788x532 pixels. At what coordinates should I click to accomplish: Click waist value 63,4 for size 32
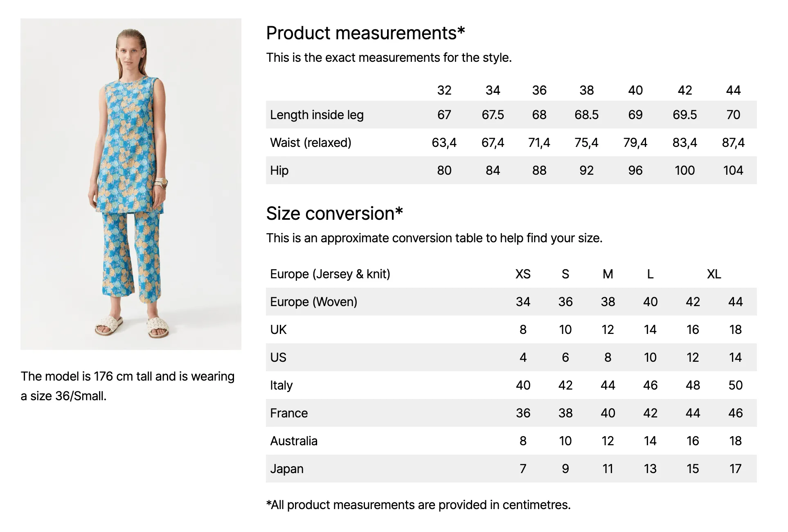point(444,143)
